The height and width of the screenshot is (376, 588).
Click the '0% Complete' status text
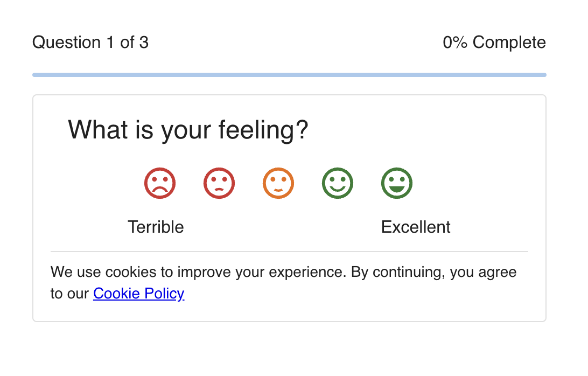494,43
